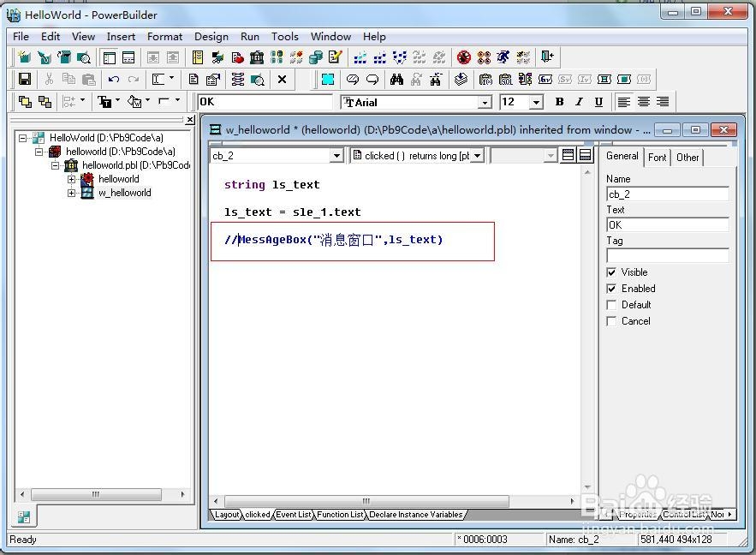Open the background color dropdown arrow

pyautogui.click(x=147, y=101)
